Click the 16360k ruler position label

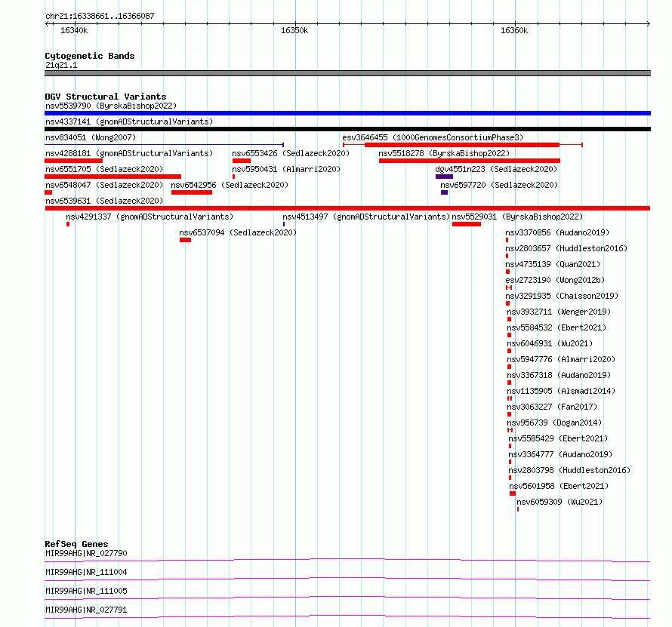514,30
